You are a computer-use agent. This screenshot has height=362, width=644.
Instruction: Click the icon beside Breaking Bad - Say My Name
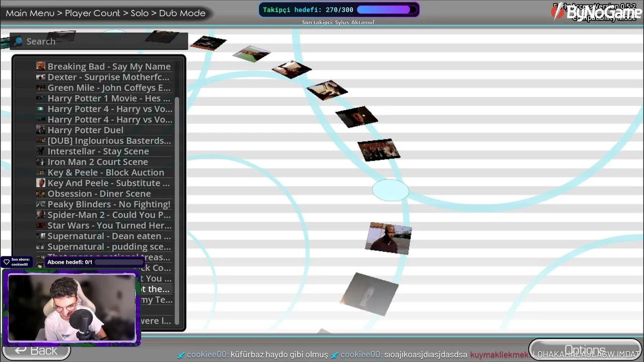41,66
